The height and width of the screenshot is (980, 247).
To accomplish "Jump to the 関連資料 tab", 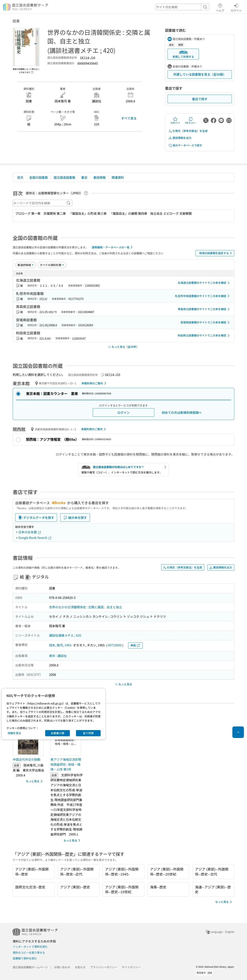I will coord(118,178).
